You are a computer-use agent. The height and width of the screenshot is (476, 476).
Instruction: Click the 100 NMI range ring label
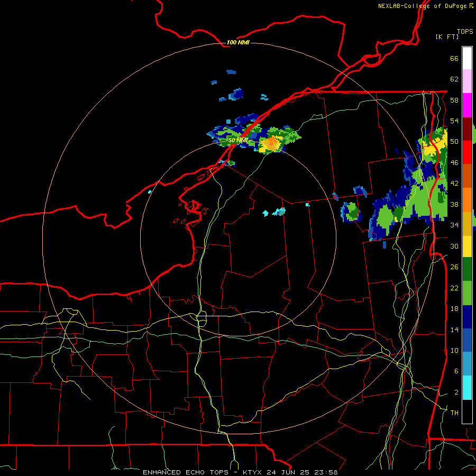tap(238, 42)
